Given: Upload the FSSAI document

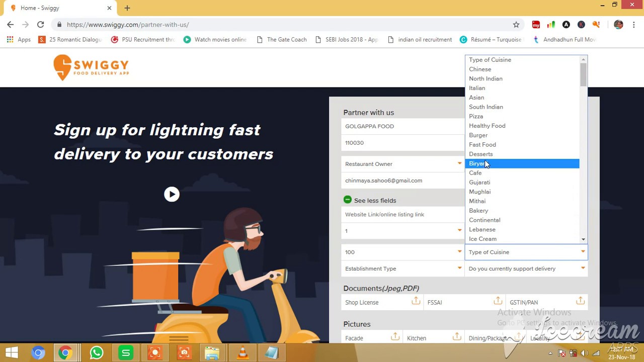Looking at the screenshot, I should coord(498,301).
